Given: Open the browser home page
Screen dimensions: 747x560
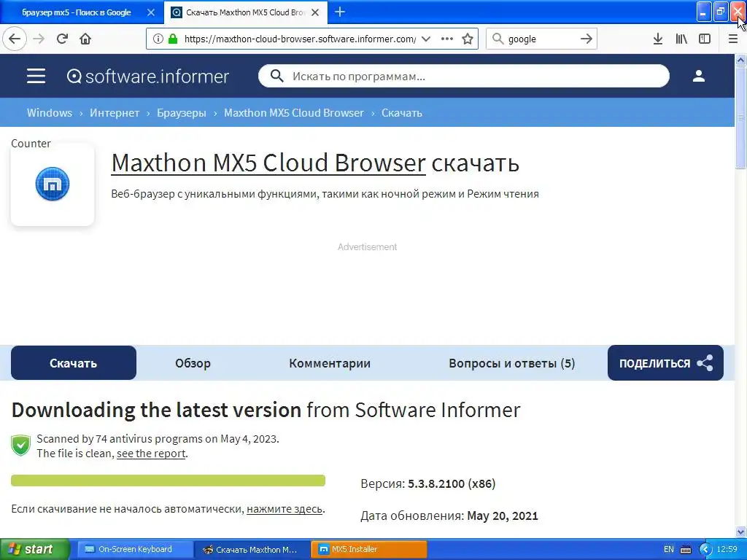Looking at the screenshot, I should (x=85, y=39).
